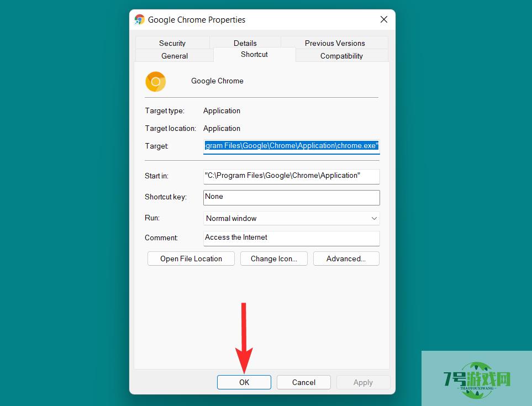Open the Compatibility tab
532x406 pixels.
point(341,56)
